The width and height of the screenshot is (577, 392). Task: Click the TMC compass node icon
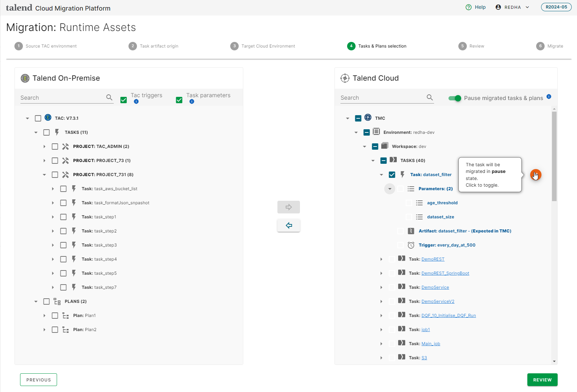tap(368, 118)
